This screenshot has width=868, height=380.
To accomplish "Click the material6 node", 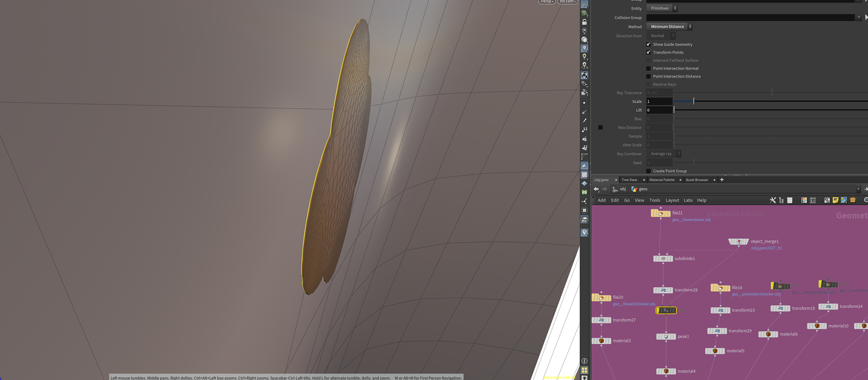I will [768, 334].
